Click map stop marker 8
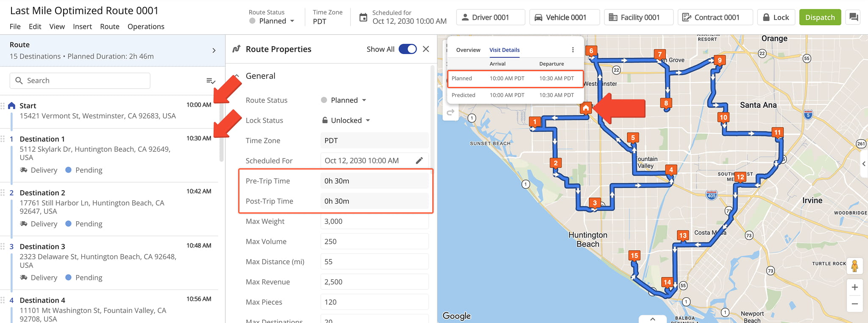 tap(666, 103)
